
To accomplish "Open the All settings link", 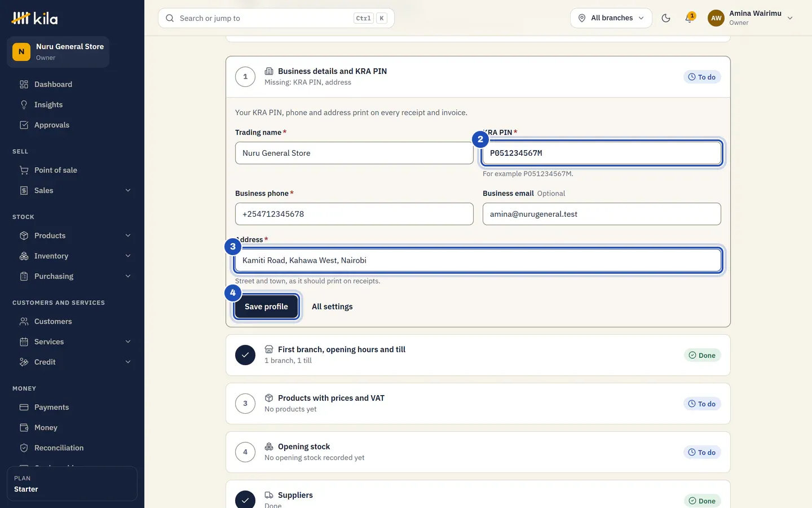I will [332, 306].
